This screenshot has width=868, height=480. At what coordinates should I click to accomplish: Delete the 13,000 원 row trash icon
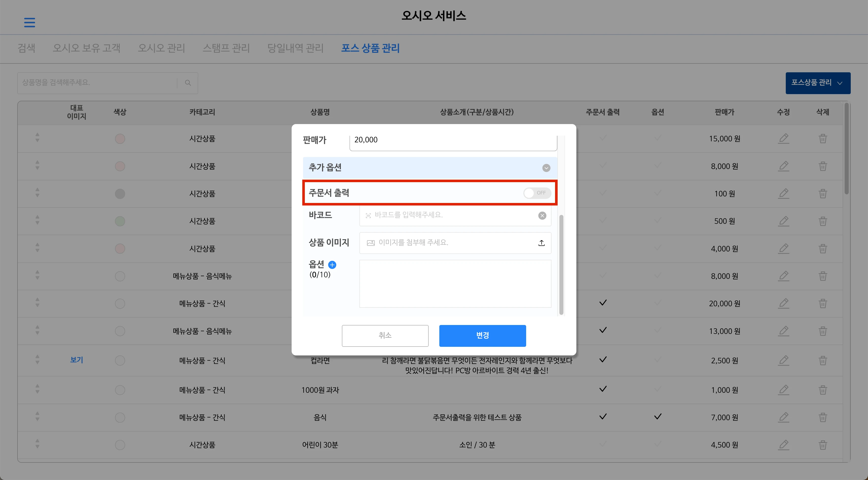point(823,331)
